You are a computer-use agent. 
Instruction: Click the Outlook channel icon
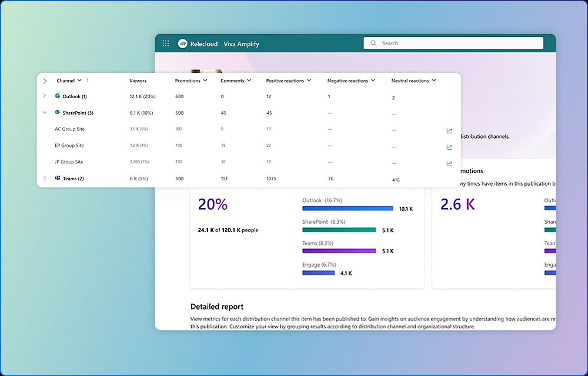[x=58, y=96]
